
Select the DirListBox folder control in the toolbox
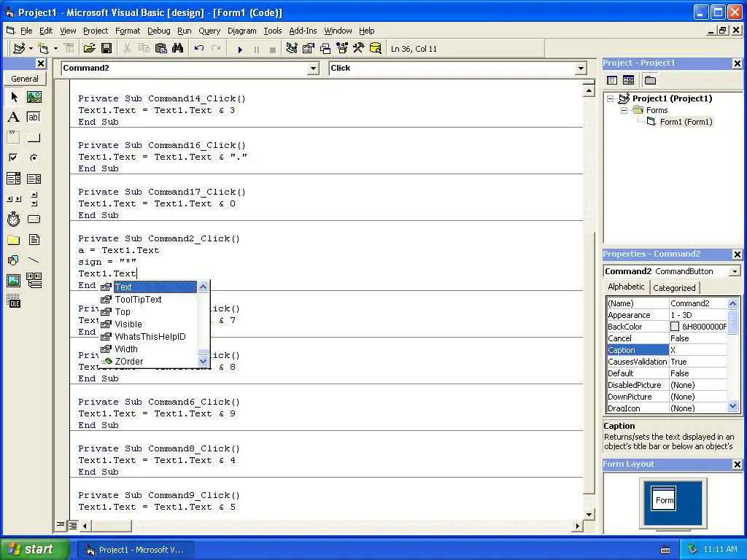click(x=14, y=239)
